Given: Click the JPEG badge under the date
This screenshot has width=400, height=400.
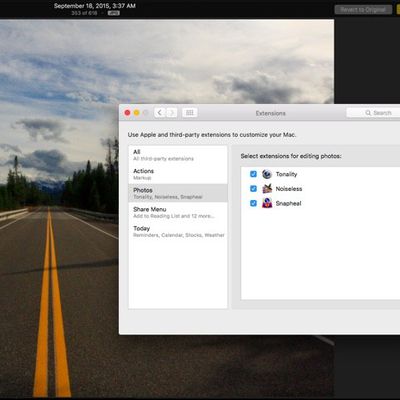Looking at the screenshot, I should [x=114, y=13].
